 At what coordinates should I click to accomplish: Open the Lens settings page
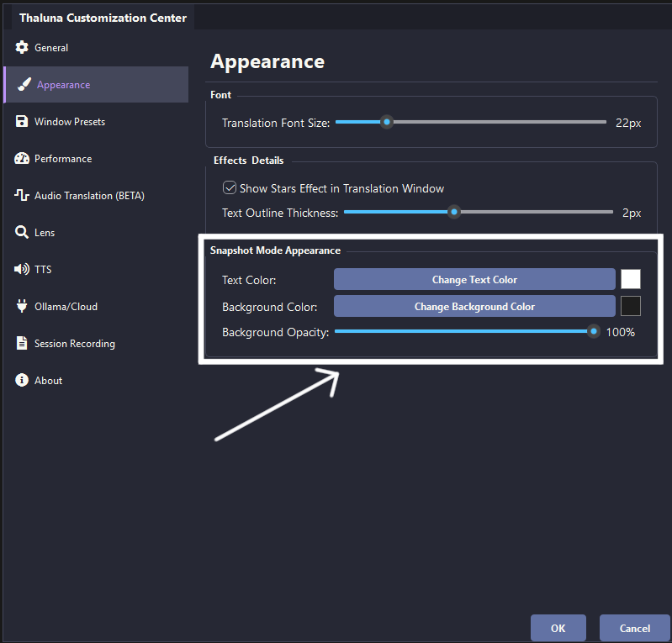point(96,232)
